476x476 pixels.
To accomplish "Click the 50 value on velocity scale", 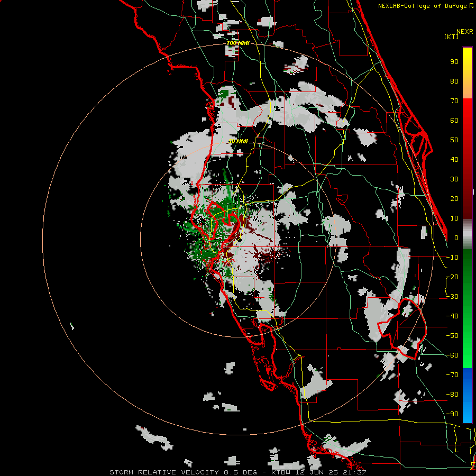I will click(x=454, y=140).
